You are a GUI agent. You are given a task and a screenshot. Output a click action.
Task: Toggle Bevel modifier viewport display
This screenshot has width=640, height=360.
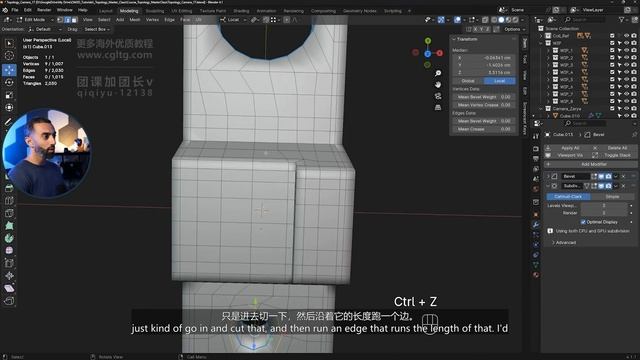pos(601,176)
